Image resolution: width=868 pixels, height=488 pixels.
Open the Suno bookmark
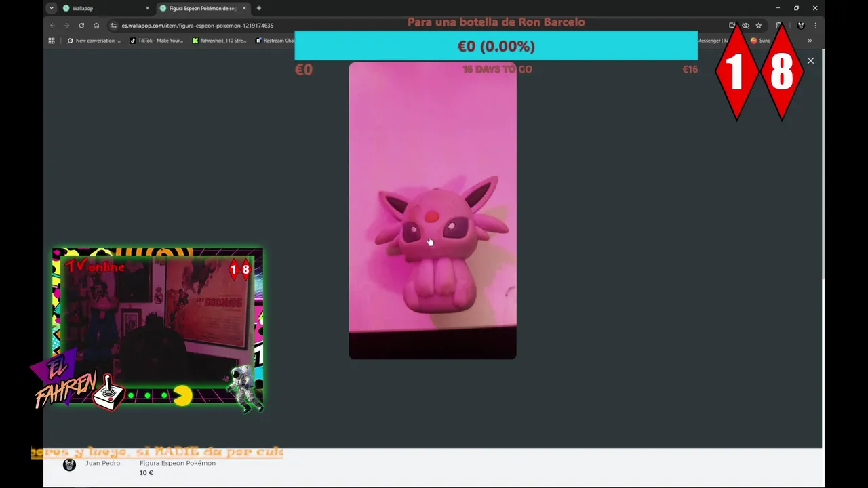(760, 41)
